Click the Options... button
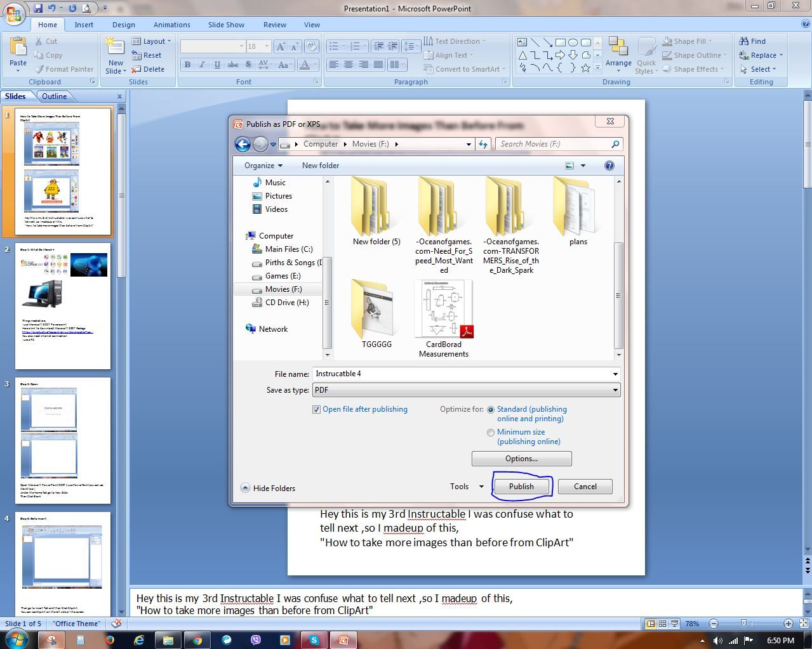Screen dimensions: 812x649 [x=522, y=459]
